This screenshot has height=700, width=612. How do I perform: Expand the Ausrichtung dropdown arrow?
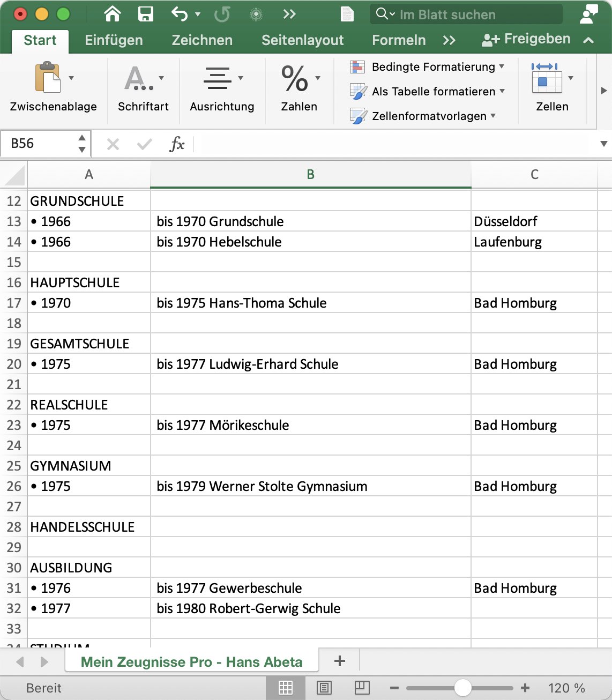[241, 78]
